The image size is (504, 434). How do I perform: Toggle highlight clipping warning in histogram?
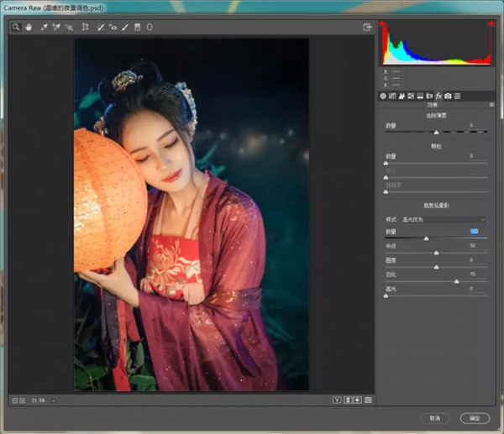point(491,24)
